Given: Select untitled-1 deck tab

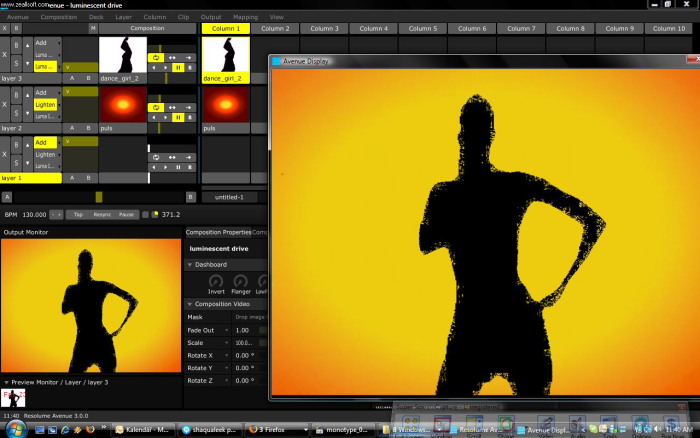Looking at the screenshot, I should tap(229, 197).
